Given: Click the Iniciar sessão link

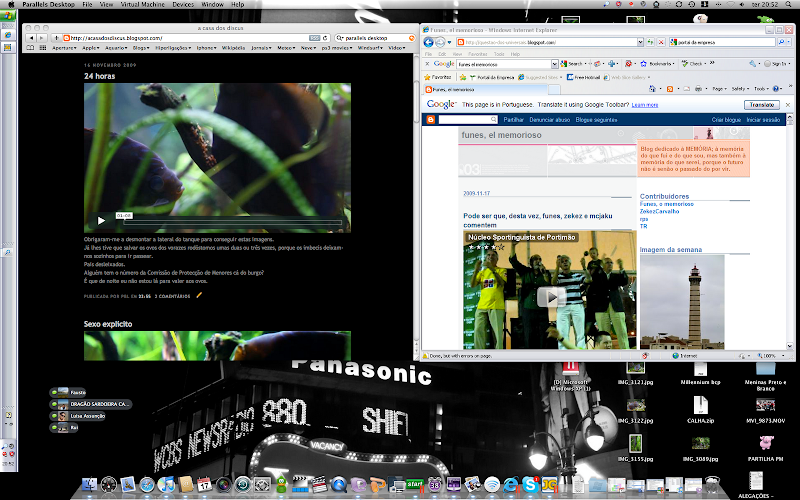Looking at the screenshot, I should pyautogui.click(x=763, y=120).
